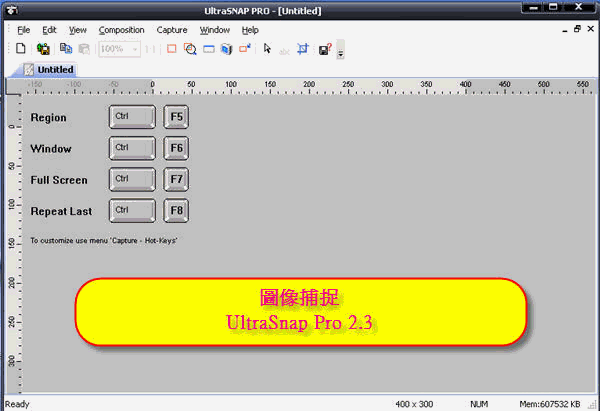Click the window capture toolbar icon
This screenshot has height=411, width=600.
[208, 48]
